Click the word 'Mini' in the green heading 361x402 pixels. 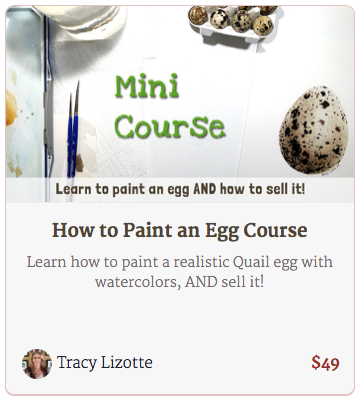(x=147, y=86)
